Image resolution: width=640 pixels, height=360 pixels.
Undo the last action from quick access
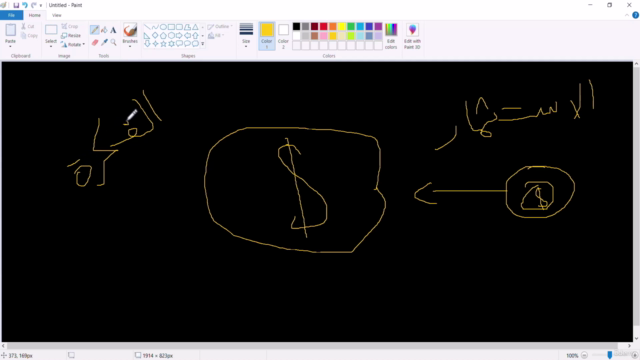24,5
